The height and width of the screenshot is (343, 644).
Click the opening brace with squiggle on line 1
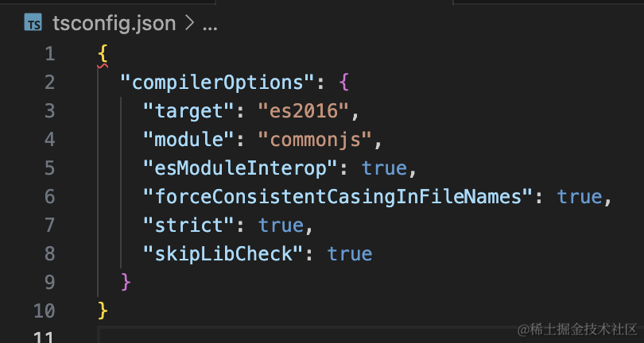(103, 54)
